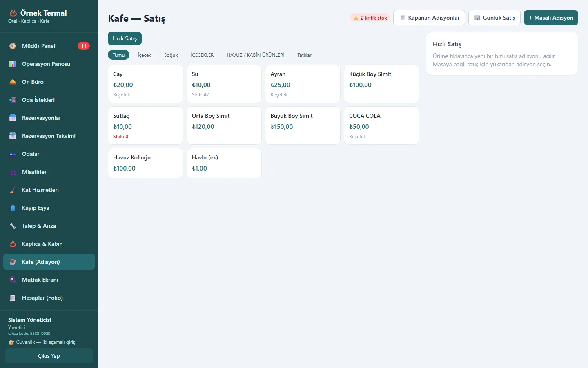The width and height of the screenshot is (588, 368).
Task: Select the Orta Boy Simit card
Action: (x=224, y=126)
